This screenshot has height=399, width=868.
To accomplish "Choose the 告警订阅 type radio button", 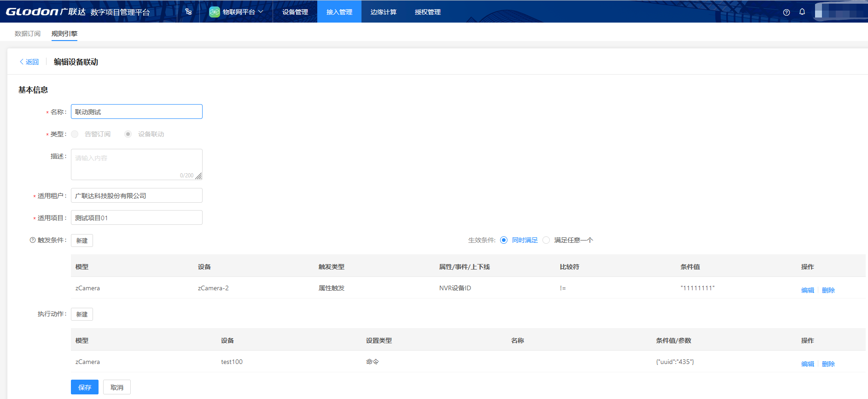I will coord(75,134).
